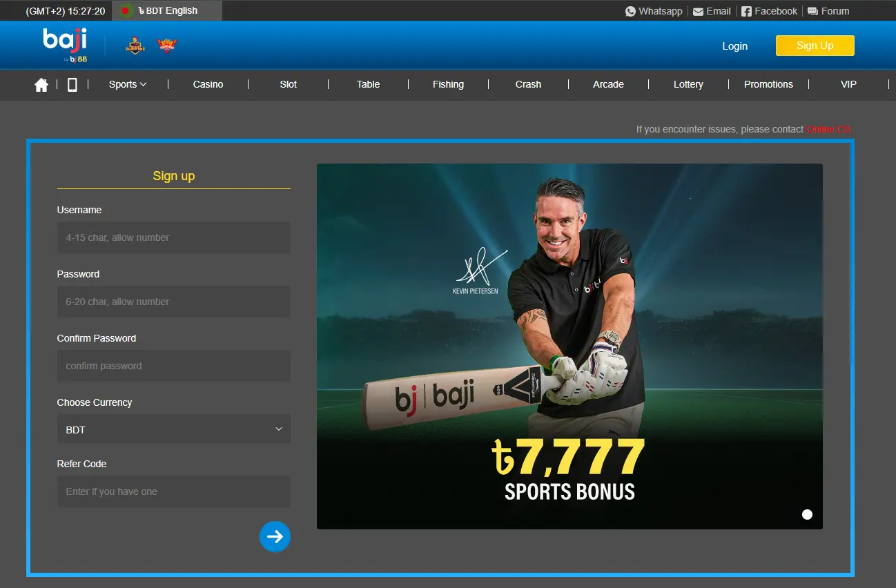Open the first sponsor team badge
This screenshot has height=588, width=896.
135,46
